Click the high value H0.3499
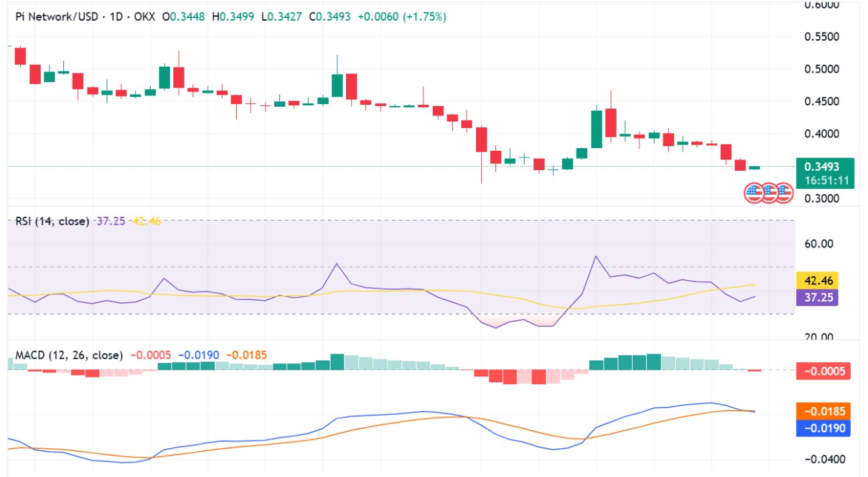 (233, 17)
